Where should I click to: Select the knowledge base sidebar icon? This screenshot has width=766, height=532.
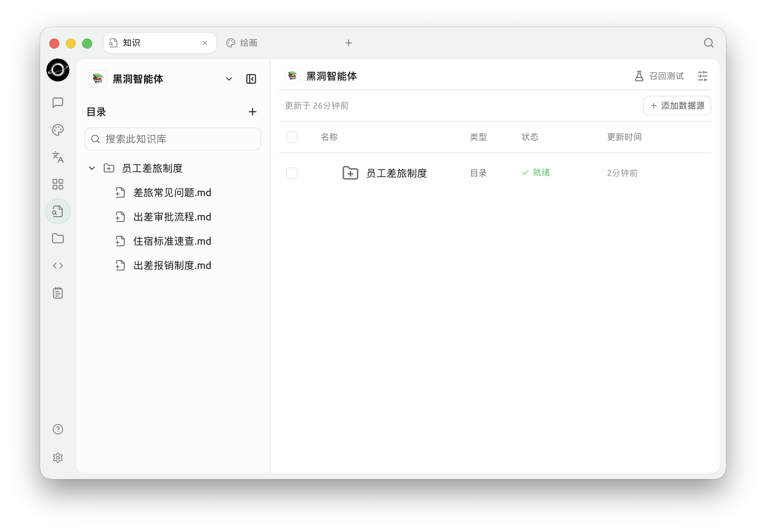point(58,211)
